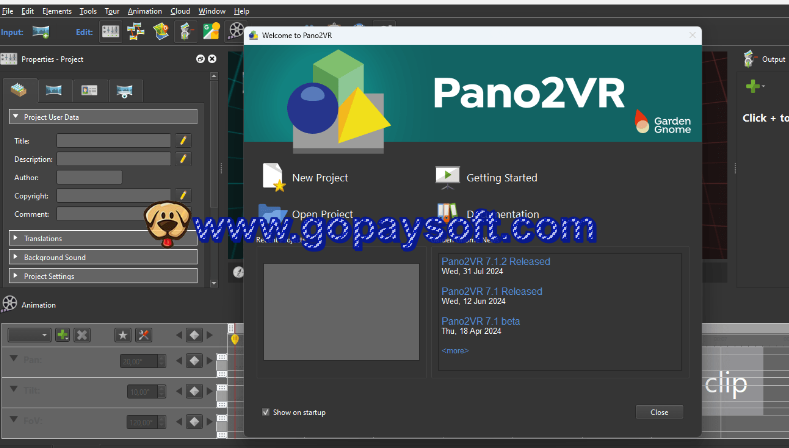Open the animation clip dropdown

(x=29, y=335)
